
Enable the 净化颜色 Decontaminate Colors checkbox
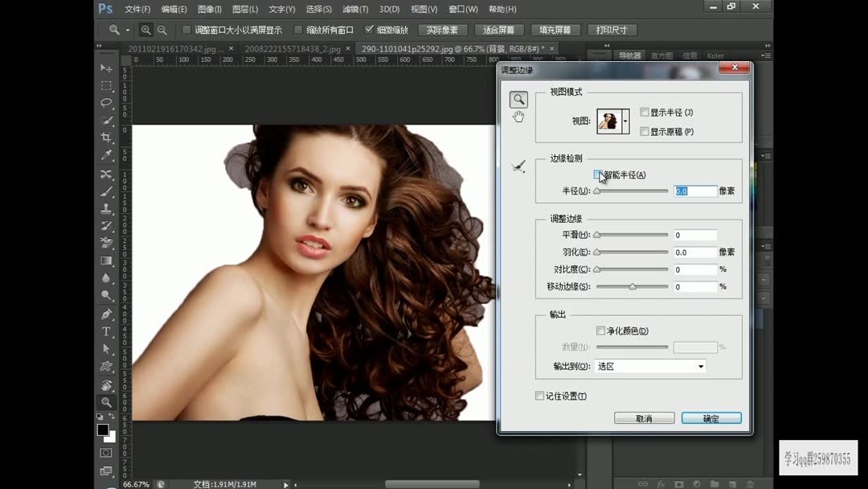600,331
